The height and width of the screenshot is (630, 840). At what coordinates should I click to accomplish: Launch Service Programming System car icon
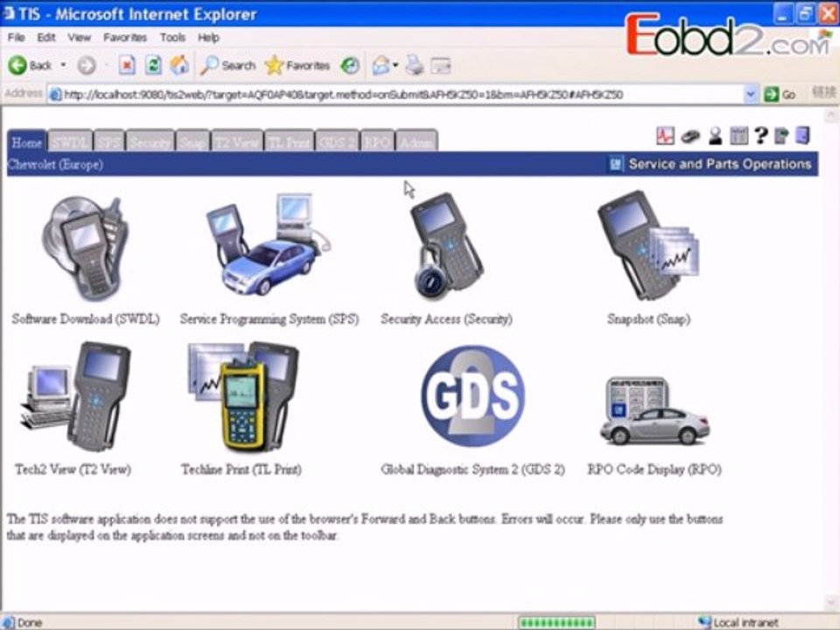point(268,244)
